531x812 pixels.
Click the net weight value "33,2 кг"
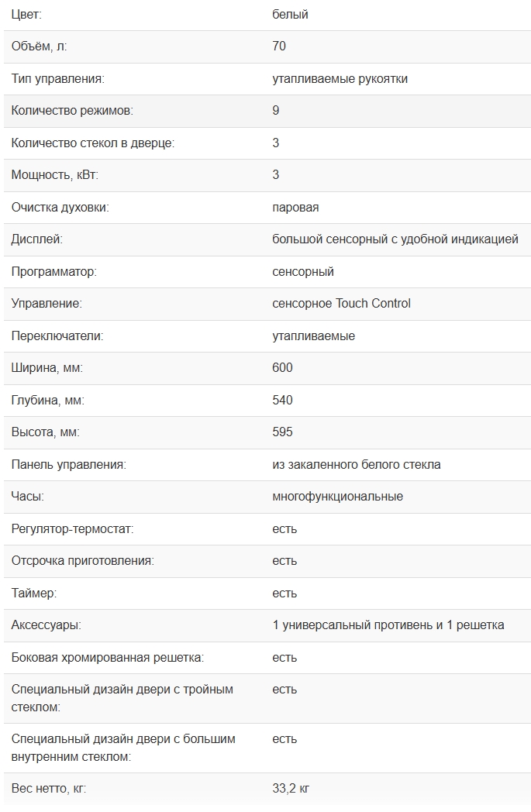click(291, 789)
